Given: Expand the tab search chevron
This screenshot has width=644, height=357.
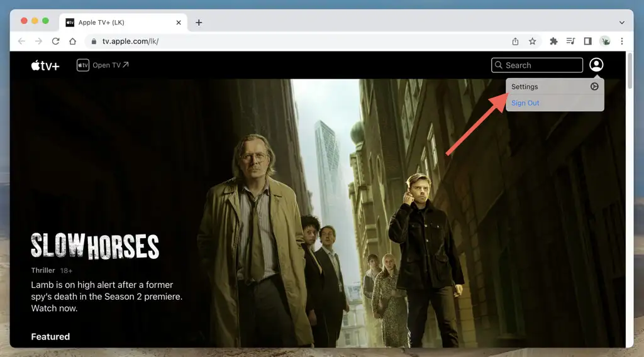Looking at the screenshot, I should click(x=622, y=23).
